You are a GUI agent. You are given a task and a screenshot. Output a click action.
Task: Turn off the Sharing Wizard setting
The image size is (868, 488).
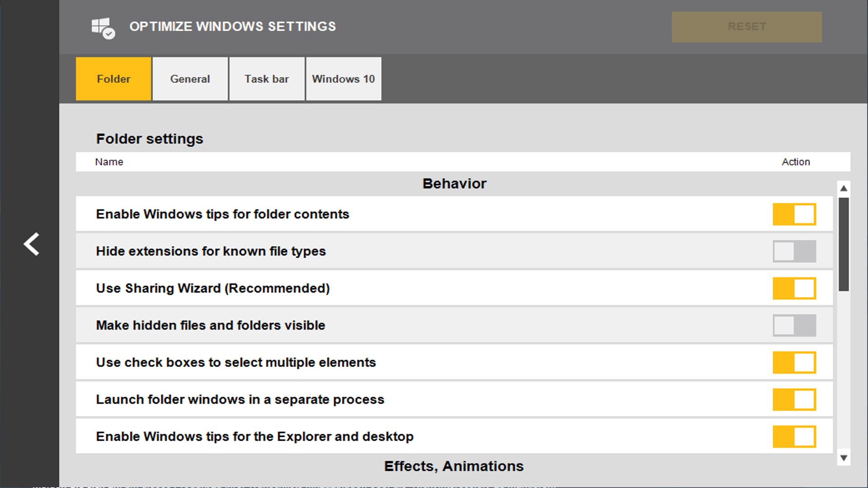(794, 288)
